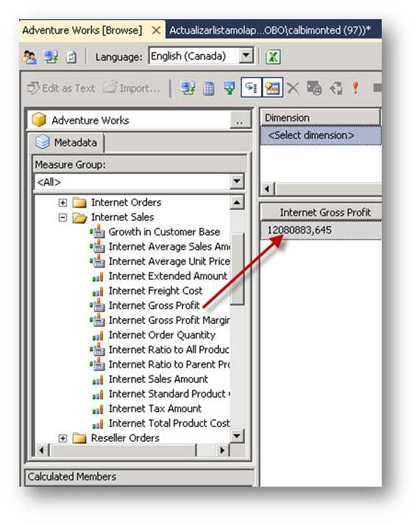Click the Growth in Customer Base measure icon
The width and height of the screenshot is (420, 525).
pos(97,232)
